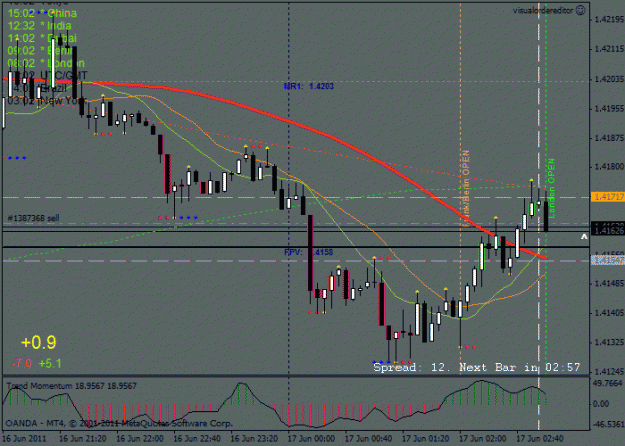Click the orange 1.41717 price tag

608,197
